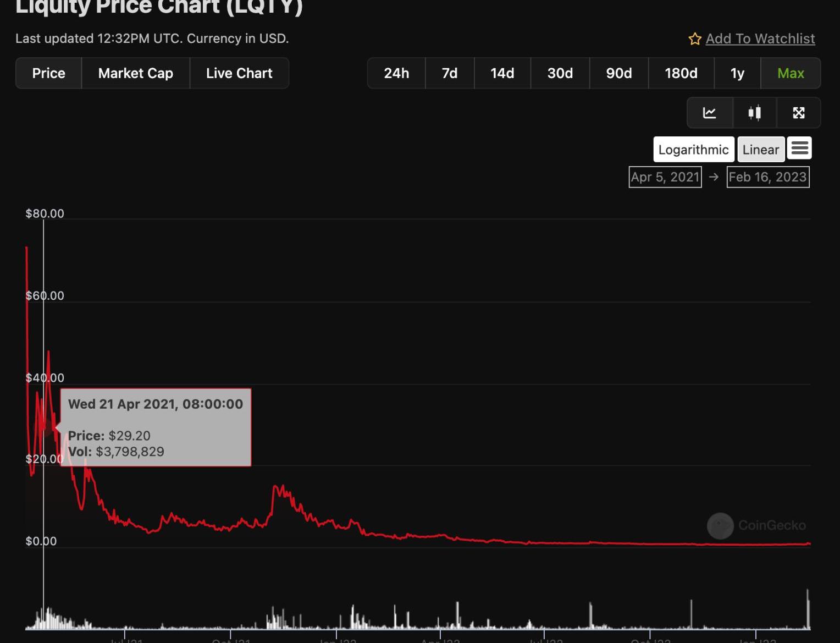Switch to the candlestick chart icon
Image resolution: width=840 pixels, height=643 pixels.
tap(754, 113)
